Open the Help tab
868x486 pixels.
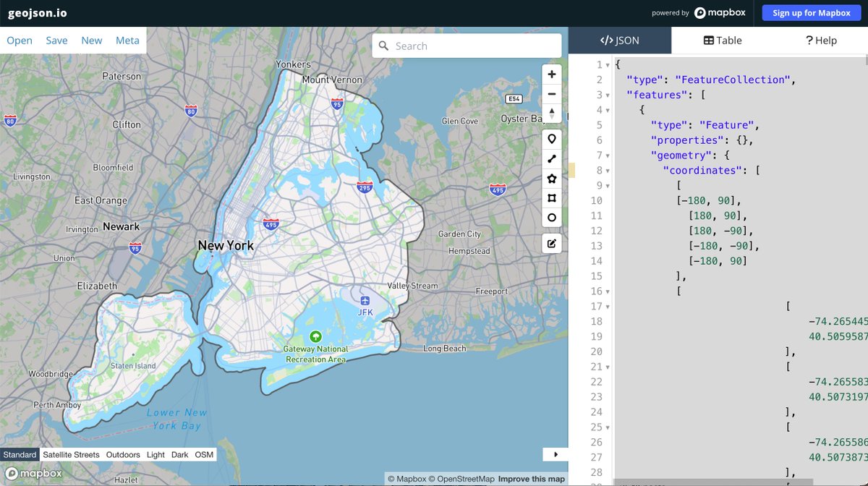pyautogui.click(x=821, y=40)
